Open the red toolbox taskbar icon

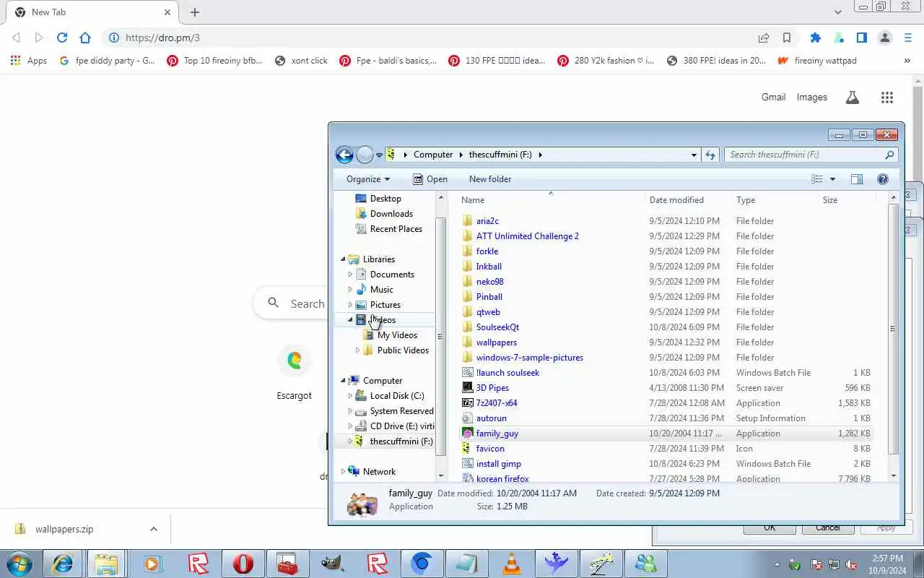tap(288, 564)
